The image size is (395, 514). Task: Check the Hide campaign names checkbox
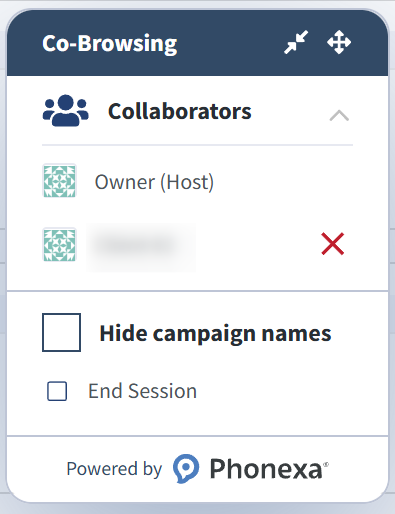click(x=61, y=332)
